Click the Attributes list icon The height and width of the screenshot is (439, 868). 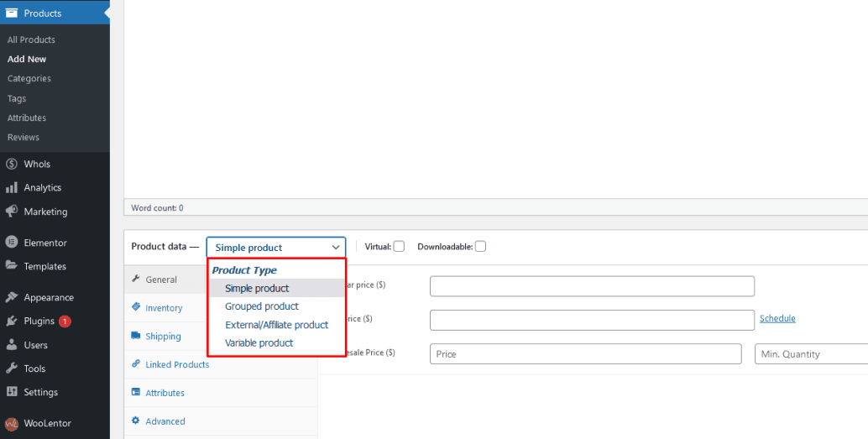(x=136, y=392)
